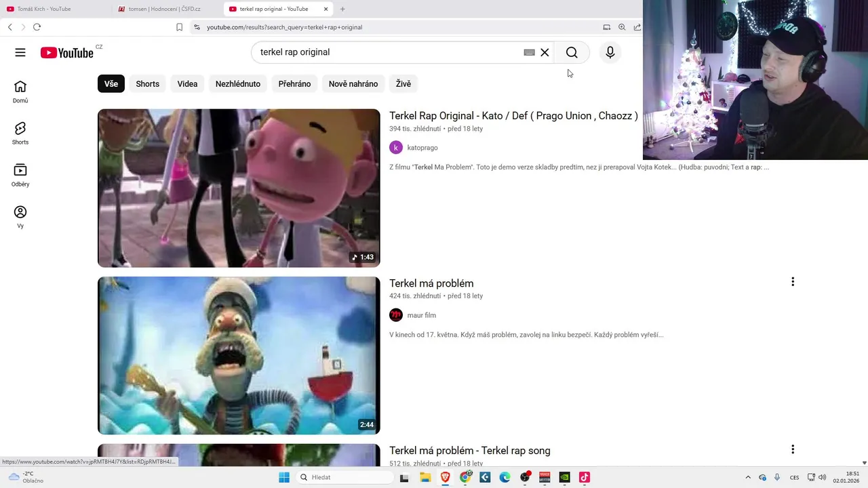Open cast/install icon in address bar
The image size is (868, 488).
click(x=607, y=27)
